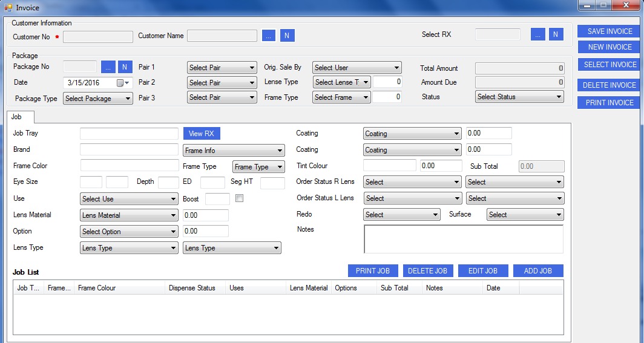Click the calendar icon in Date field
The width and height of the screenshot is (644, 343).
pos(120,83)
